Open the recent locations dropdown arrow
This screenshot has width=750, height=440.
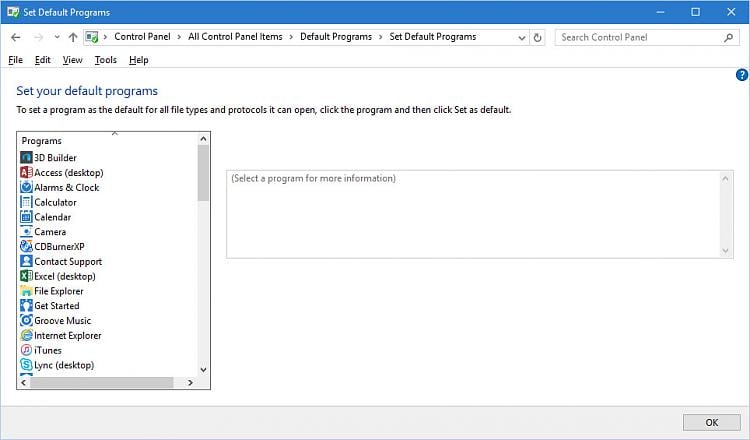click(x=57, y=37)
